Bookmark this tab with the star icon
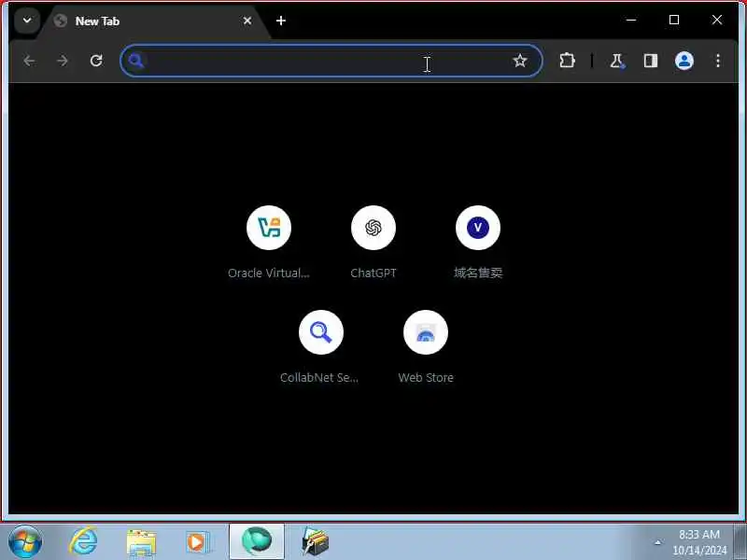The image size is (747, 560). click(x=520, y=61)
